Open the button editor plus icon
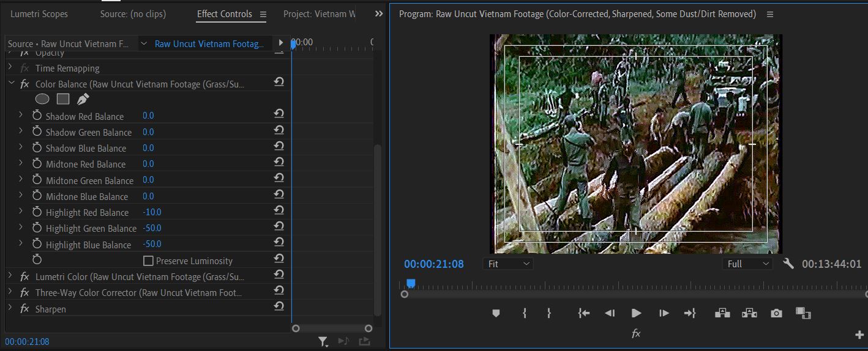The image size is (868, 351). [x=859, y=334]
